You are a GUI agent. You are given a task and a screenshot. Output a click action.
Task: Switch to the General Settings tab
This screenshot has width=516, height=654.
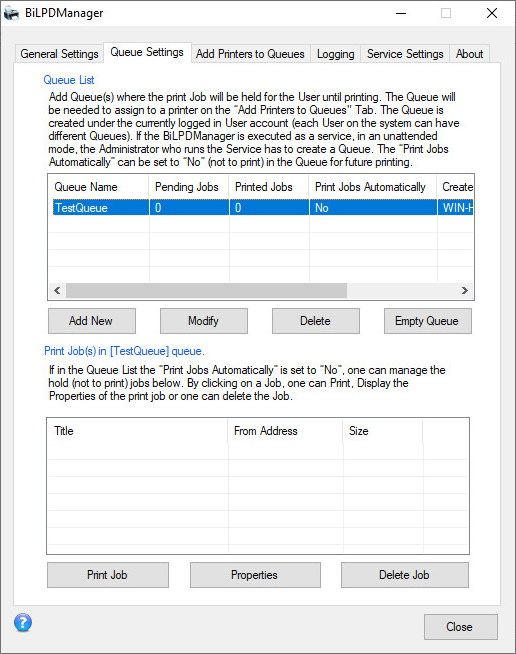point(59,54)
